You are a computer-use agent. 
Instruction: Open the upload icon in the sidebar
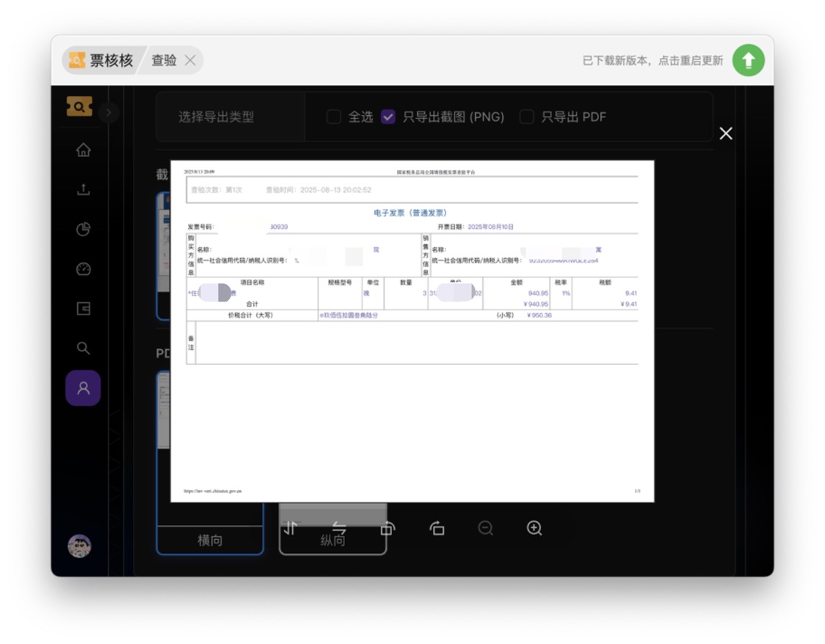(x=83, y=189)
